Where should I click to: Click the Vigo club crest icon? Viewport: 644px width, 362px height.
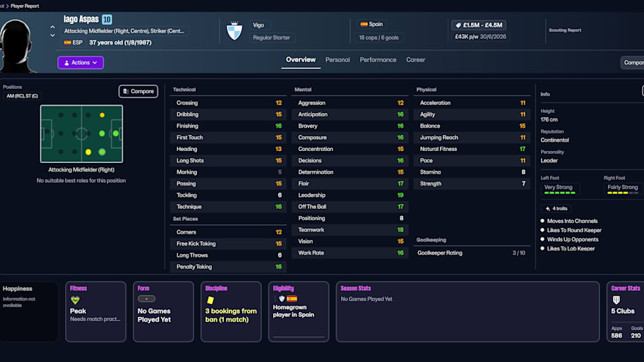(234, 31)
